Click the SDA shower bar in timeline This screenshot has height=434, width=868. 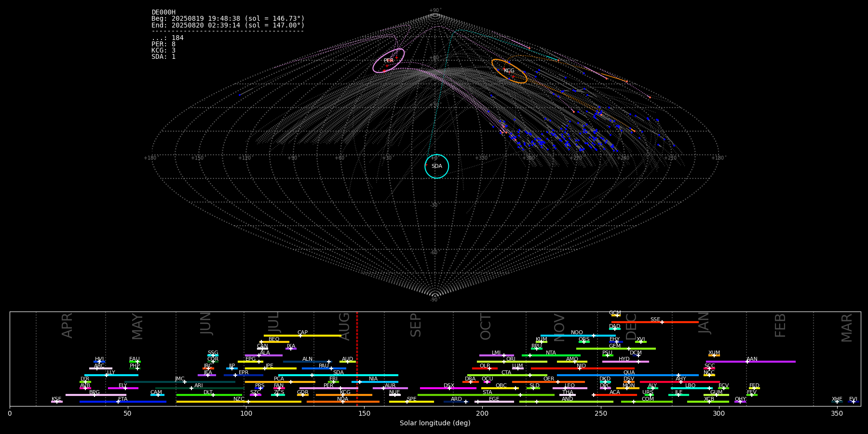338,375
